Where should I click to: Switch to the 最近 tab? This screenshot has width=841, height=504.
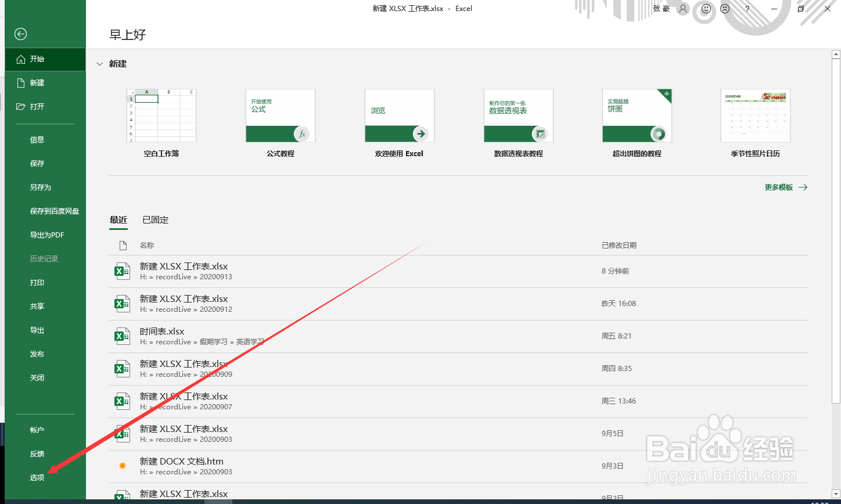[x=118, y=220]
